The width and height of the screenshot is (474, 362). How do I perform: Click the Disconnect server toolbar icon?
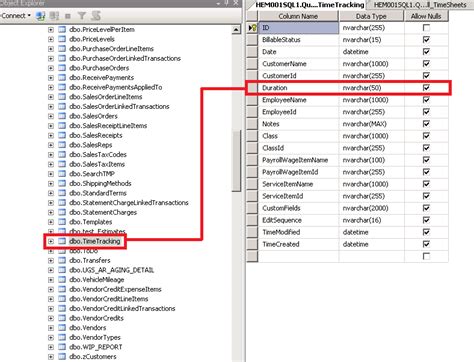(x=54, y=16)
